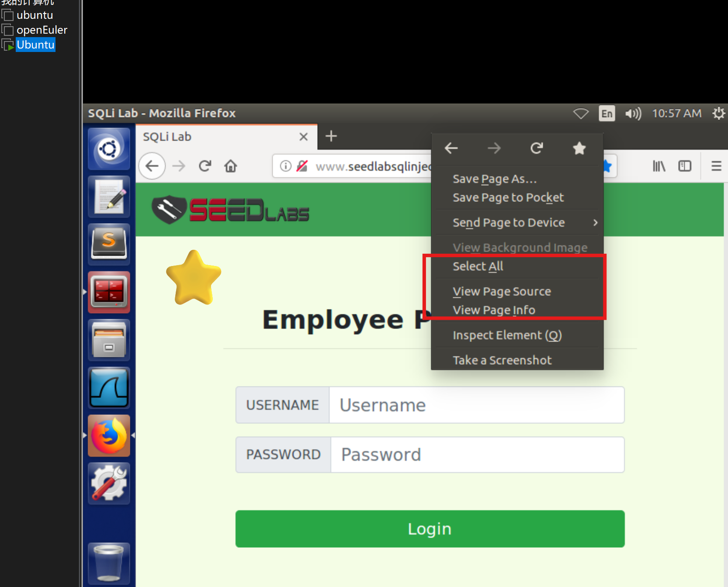This screenshot has width=728, height=587.
Task: Reload page from the context menu
Action: click(x=537, y=148)
